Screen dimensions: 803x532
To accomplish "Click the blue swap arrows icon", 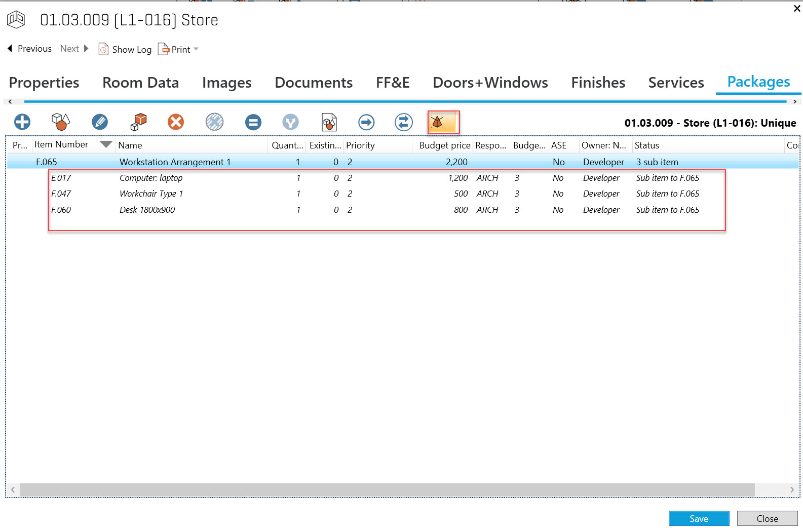I will (404, 122).
